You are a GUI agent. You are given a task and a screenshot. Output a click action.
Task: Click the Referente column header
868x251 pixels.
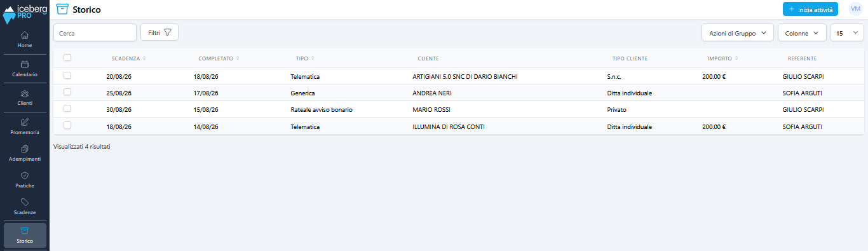[x=802, y=58]
